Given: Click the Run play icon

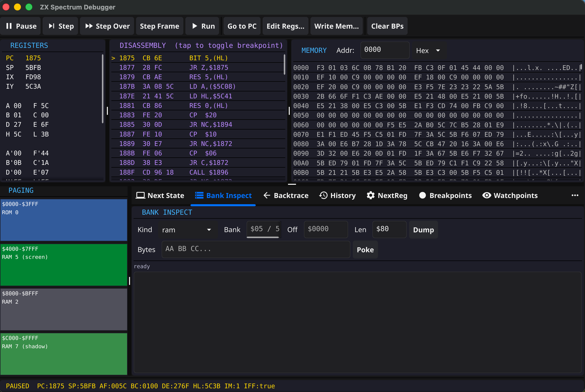Looking at the screenshot, I should [x=195, y=26].
